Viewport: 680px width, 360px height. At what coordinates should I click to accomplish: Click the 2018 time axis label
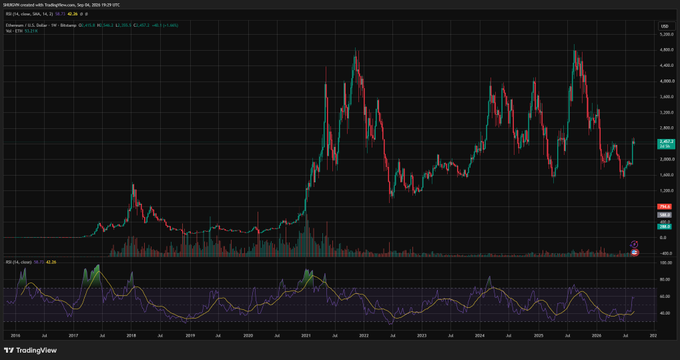coord(132,335)
